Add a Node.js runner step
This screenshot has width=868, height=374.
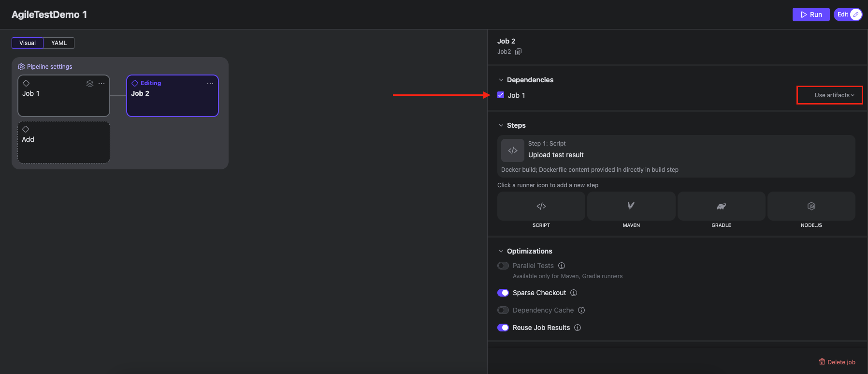click(x=811, y=207)
